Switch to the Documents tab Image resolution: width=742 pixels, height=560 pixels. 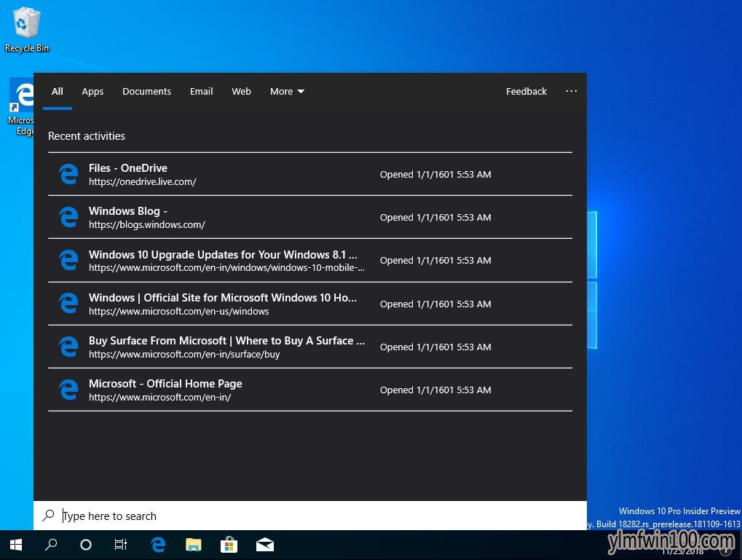(146, 91)
